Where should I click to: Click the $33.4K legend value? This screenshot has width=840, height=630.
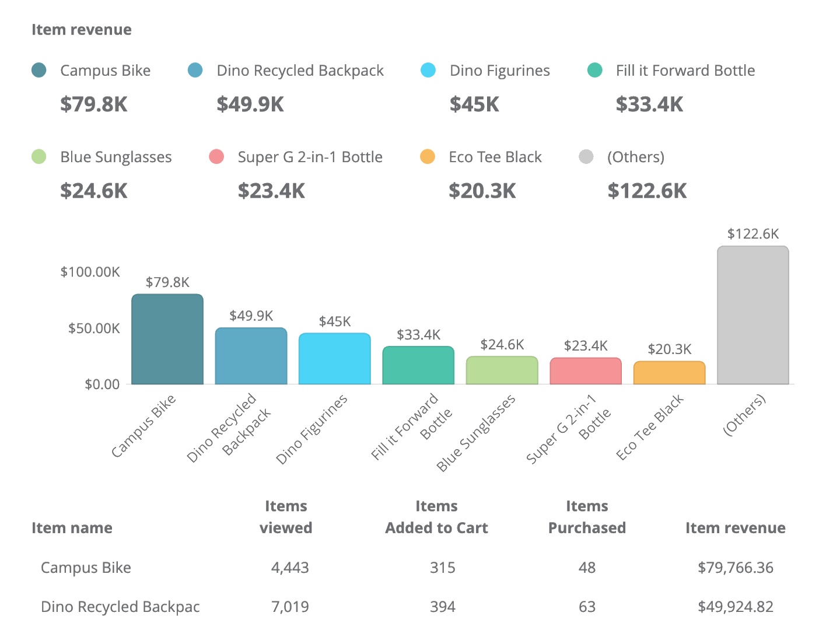click(649, 104)
